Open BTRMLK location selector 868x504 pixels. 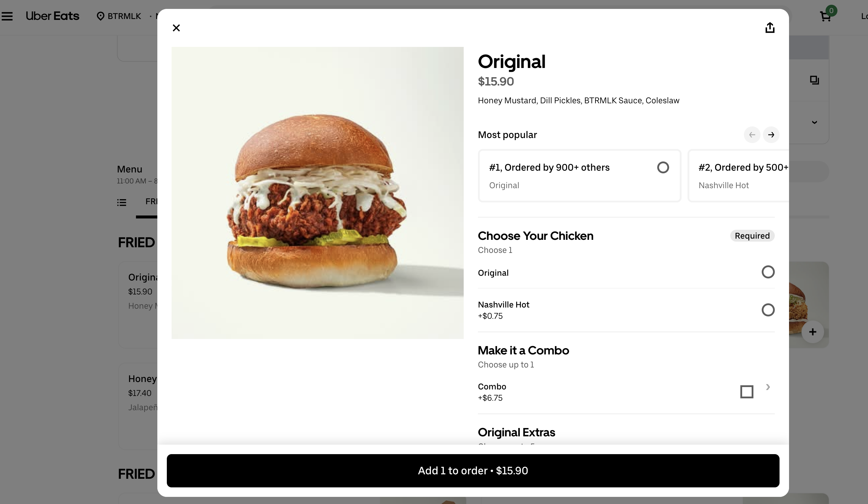[x=119, y=16]
